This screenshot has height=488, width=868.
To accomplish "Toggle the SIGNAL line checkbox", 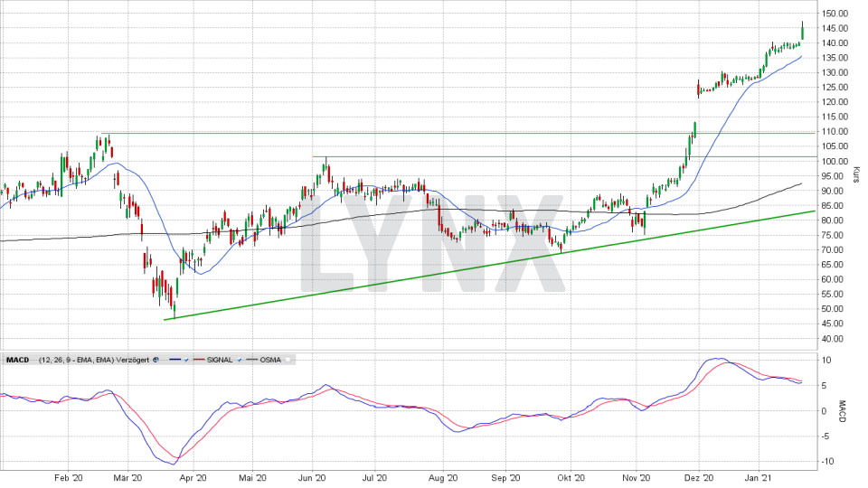I will [239, 361].
